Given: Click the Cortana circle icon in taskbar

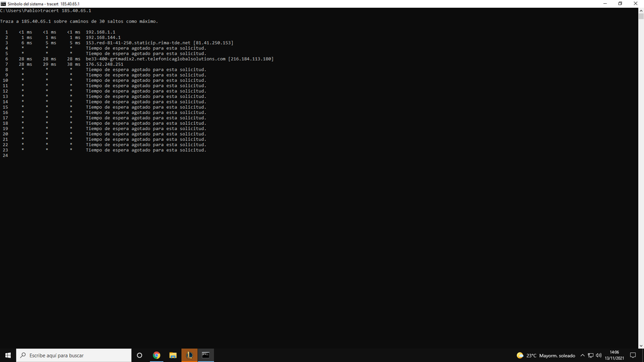Looking at the screenshot, I should [139, 355].
